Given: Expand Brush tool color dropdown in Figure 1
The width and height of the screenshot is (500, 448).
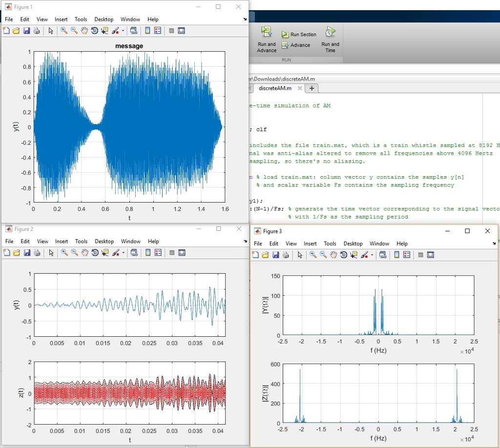Looking at the screenshot, I should point(123,31).
